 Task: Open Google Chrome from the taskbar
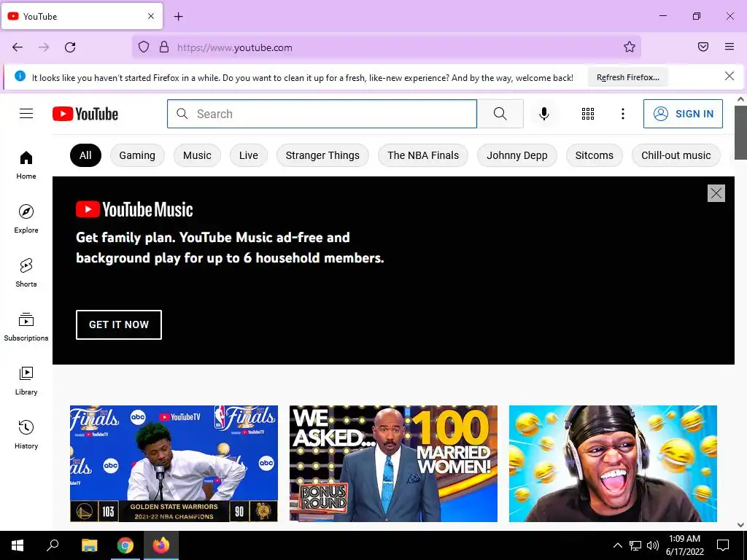click(x=125, y=545)
